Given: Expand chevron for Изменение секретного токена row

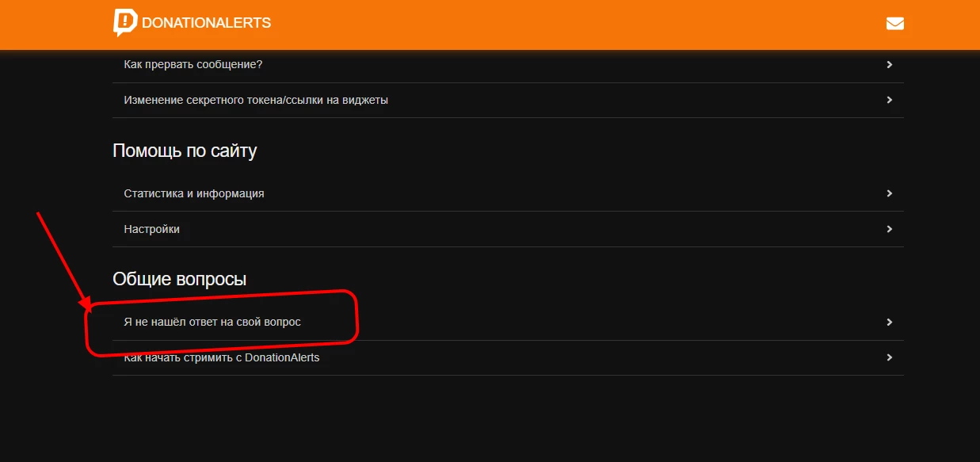Looking at the screenshot, I should point(890,101).
